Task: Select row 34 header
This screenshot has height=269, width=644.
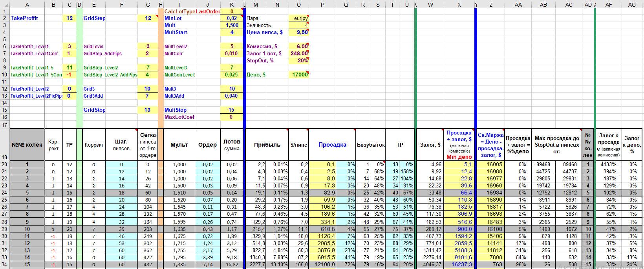Action: pyautogui.click(x=4, y=264)
